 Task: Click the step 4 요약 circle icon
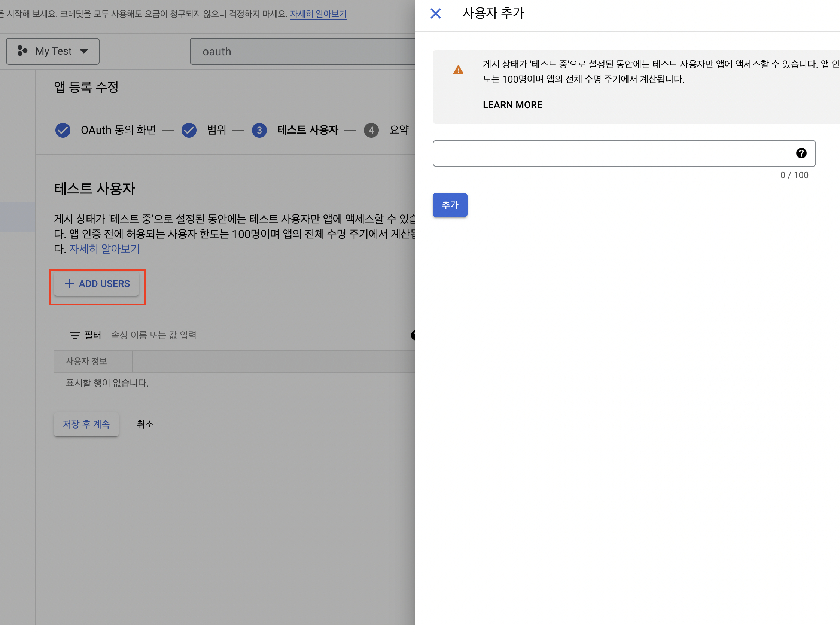click(x=371, y=130)
